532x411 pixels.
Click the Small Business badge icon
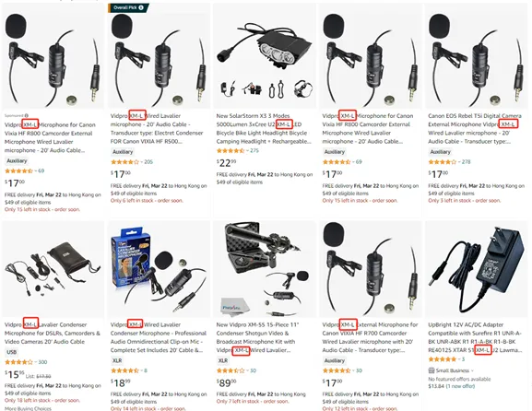pyautogui.click(x=432, y=370)
